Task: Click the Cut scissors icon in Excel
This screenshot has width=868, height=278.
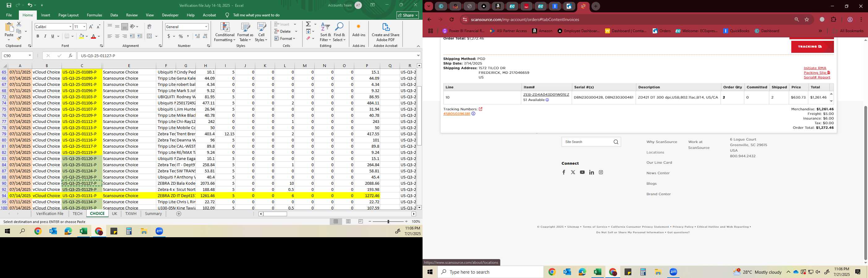Action: click(19, 24)
